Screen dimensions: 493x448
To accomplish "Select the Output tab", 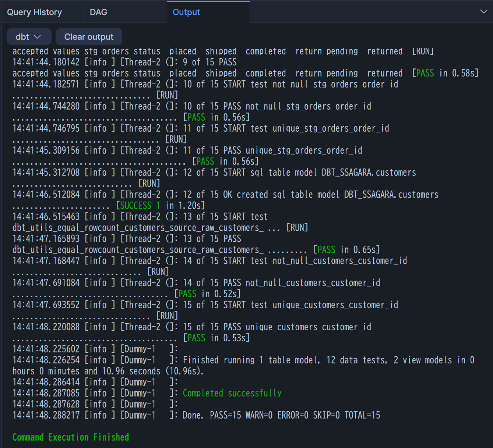I will (186, 12).
